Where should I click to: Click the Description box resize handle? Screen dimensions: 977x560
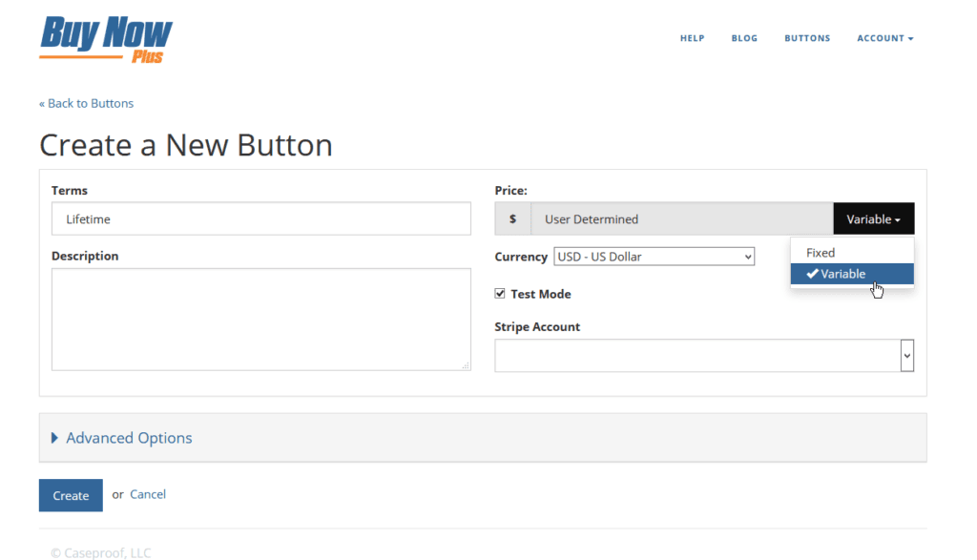click(x=466, y=365)
